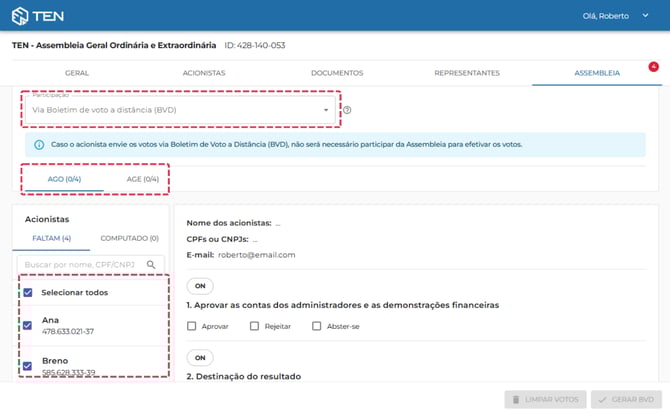This screenshot has width=670, height=418.
Task: Select the Rejeitar checkbox
Action: point(254,326)
